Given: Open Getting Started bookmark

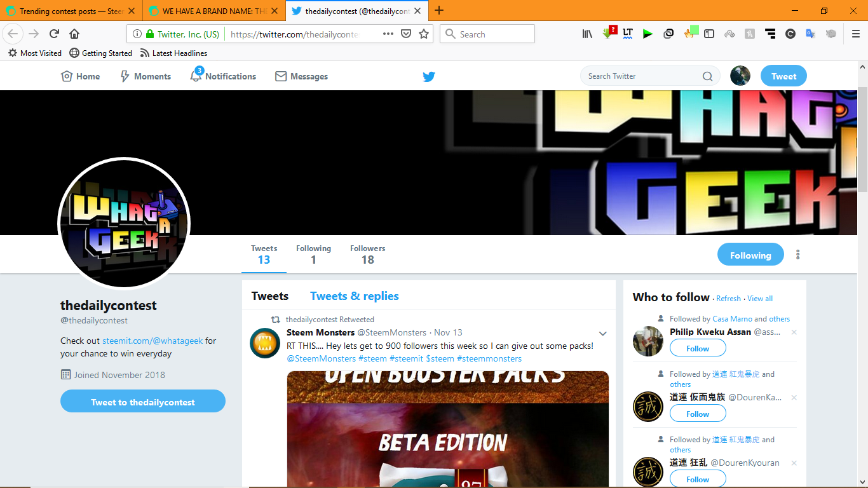Looking at the screenshot, I should 100,53.
